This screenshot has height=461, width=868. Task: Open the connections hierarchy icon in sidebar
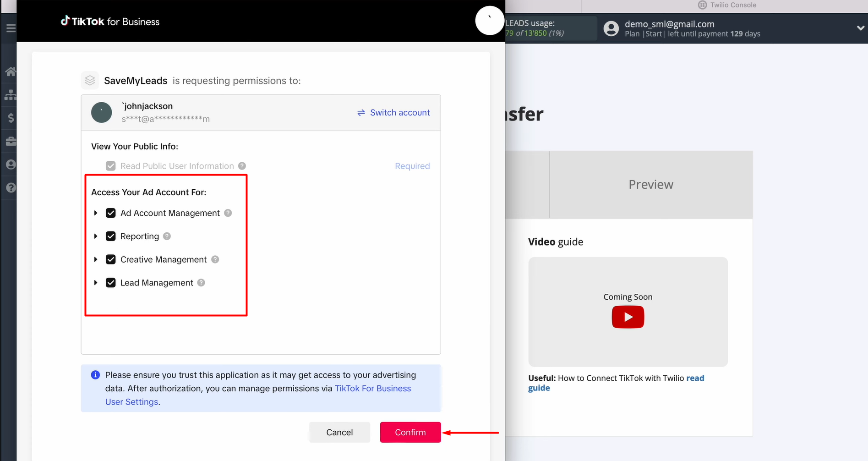(10, 94)
